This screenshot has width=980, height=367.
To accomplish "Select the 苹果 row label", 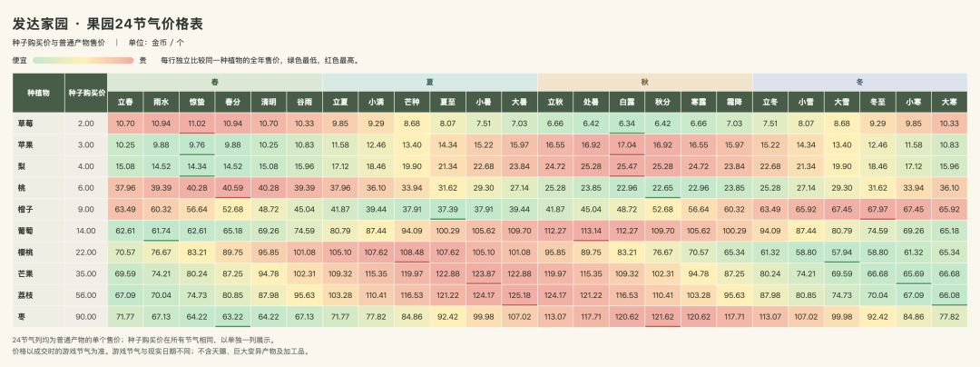I will tap(38, 145).
